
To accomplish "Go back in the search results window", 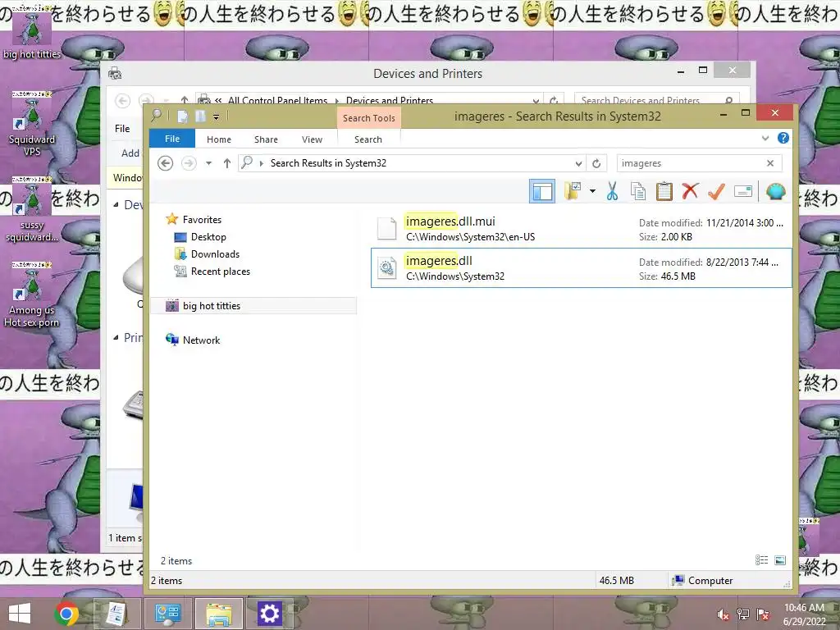I will coord(166,163).
